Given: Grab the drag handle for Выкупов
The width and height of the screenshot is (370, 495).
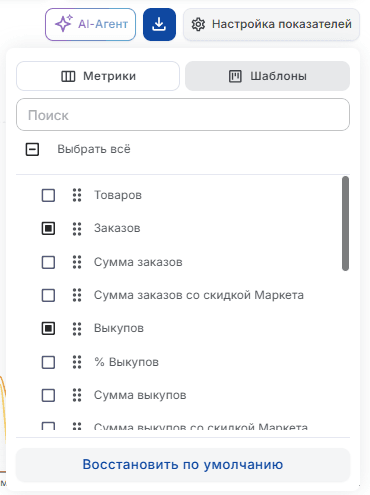Looking at the screenshot, I should pyautogui.click(x=77, y=329).
